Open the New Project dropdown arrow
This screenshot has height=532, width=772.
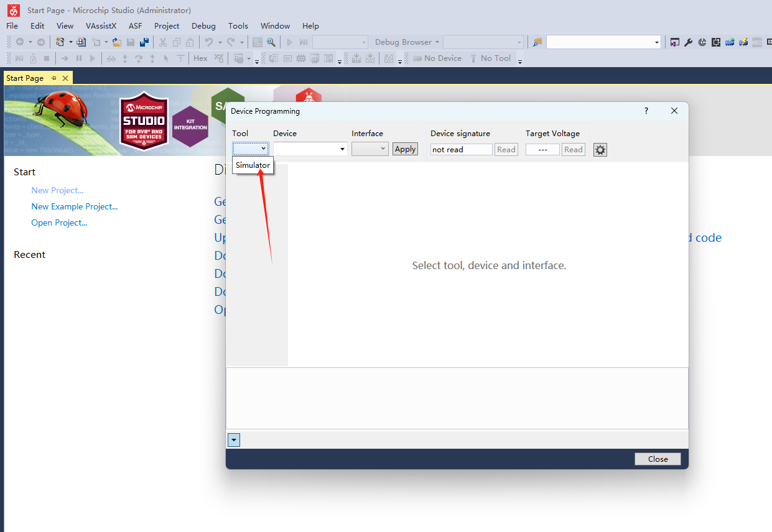(70, 42)
